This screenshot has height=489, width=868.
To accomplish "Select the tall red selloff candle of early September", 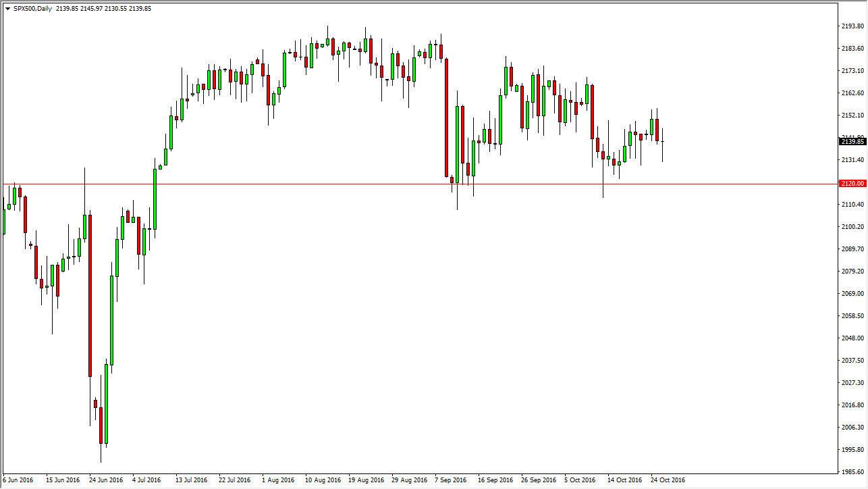I will tap(446, 115).
